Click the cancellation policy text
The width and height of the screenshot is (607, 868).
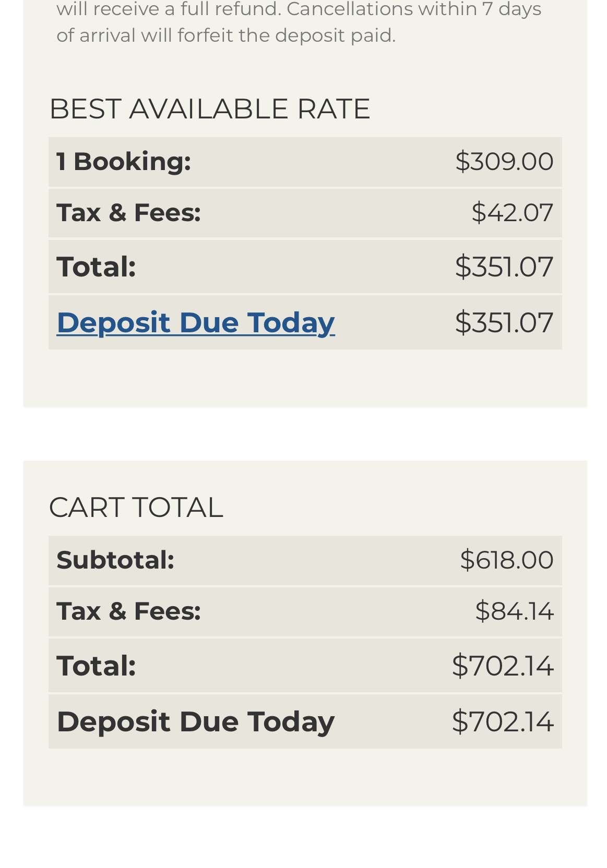[299, 22]
